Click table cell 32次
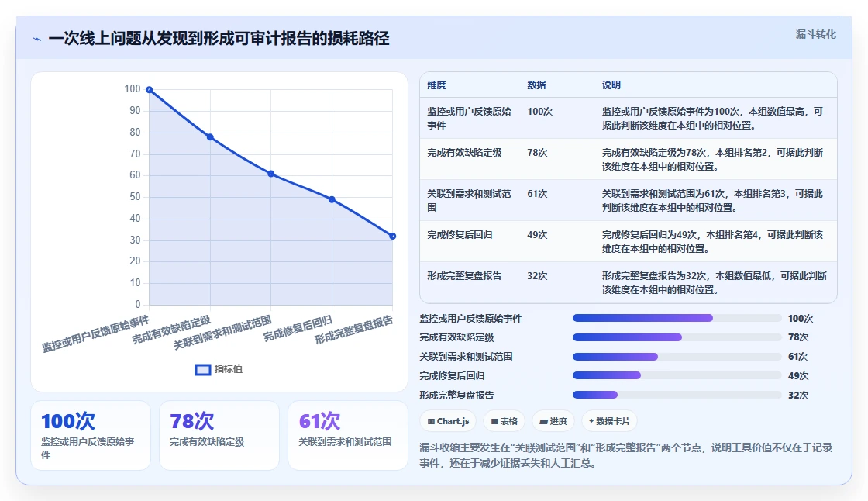The image size is (868, 501). point(537,275)
